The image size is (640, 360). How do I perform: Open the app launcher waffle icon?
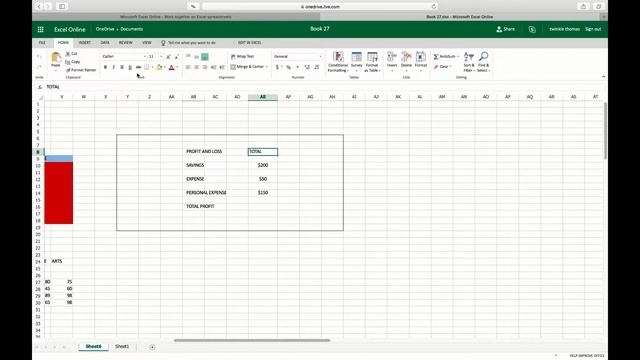click(x=40, y=29)
